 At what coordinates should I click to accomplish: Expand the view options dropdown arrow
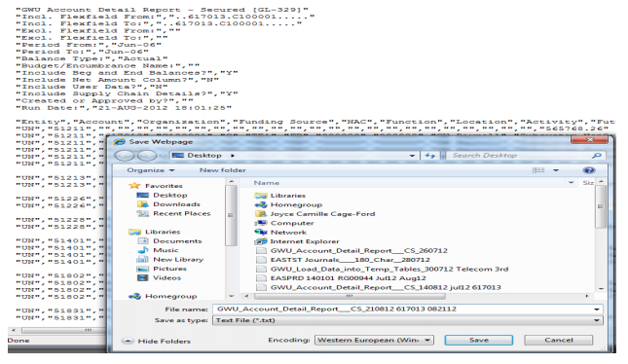[x=556, y=170]
